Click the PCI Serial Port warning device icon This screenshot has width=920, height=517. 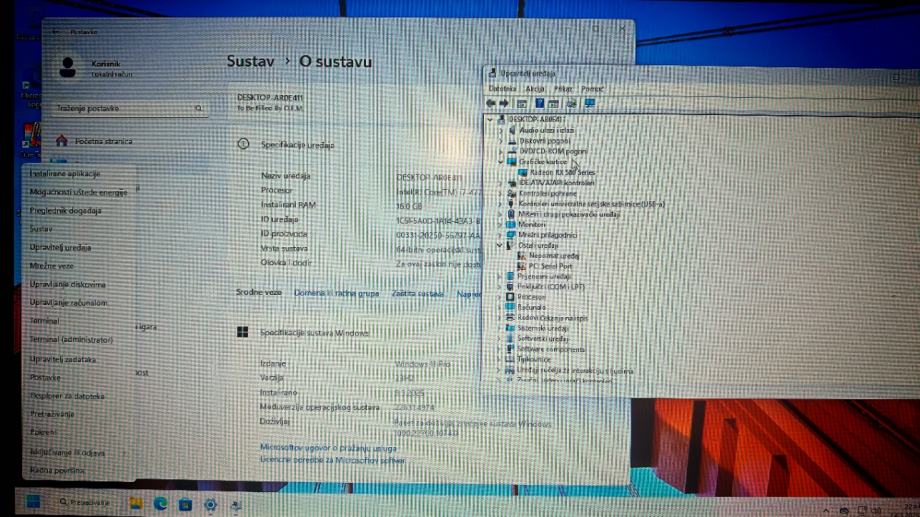coord(520,266)
